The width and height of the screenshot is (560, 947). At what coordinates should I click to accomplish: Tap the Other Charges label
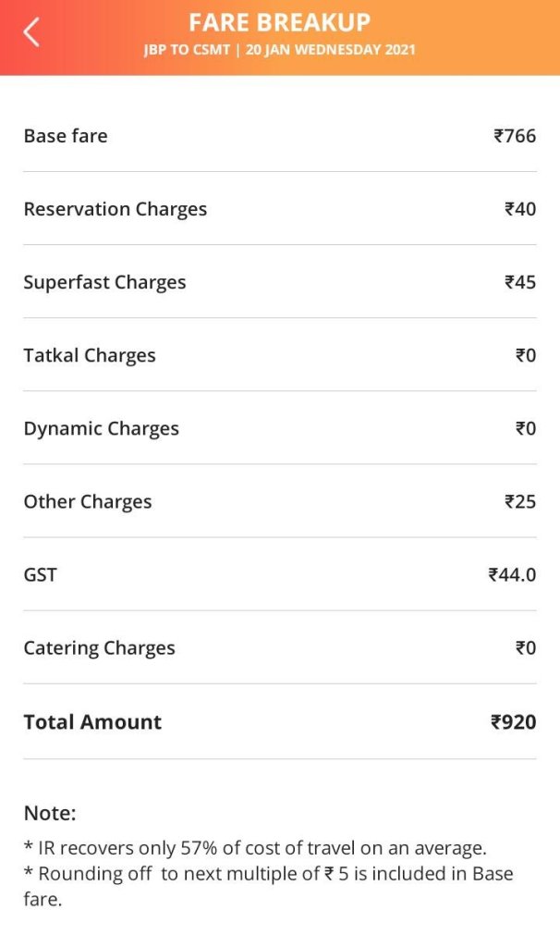click(x=88, y=501)
